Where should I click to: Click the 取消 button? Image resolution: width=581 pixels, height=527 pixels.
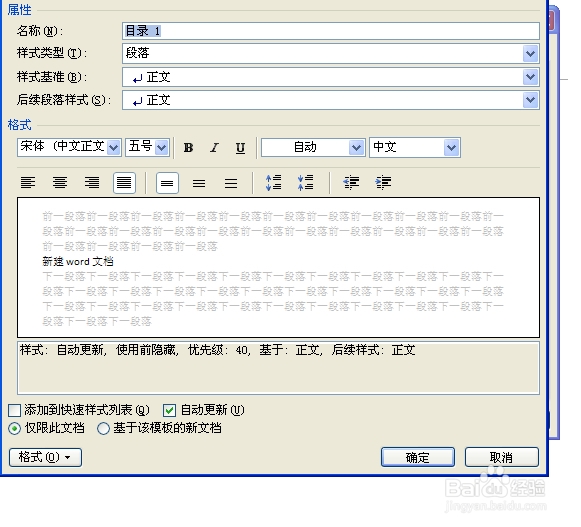501,457
